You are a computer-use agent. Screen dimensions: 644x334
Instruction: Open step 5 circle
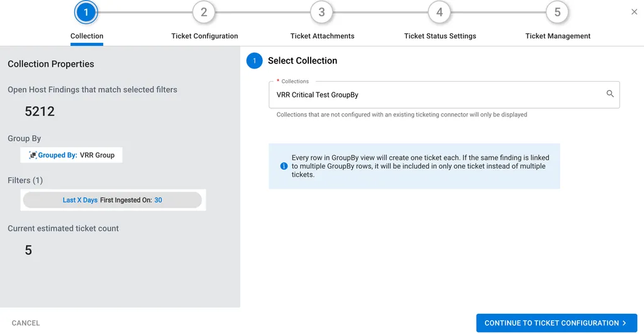pyautogui.click(x=557, y=13)
